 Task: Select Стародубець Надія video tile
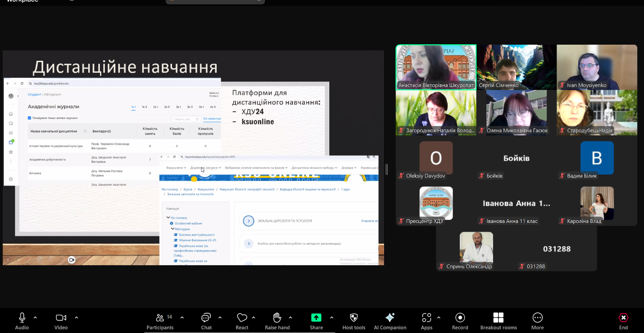tap(597, 112)
